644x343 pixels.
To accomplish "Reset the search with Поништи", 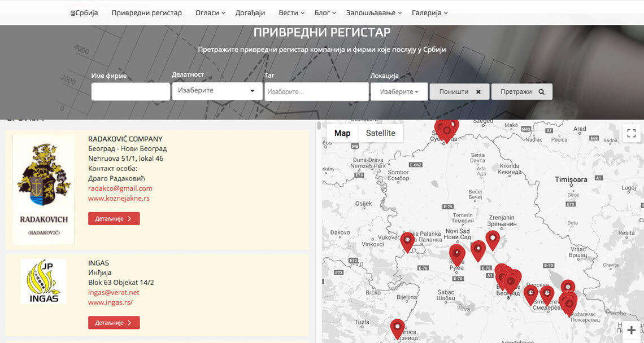I will point(460,91).
